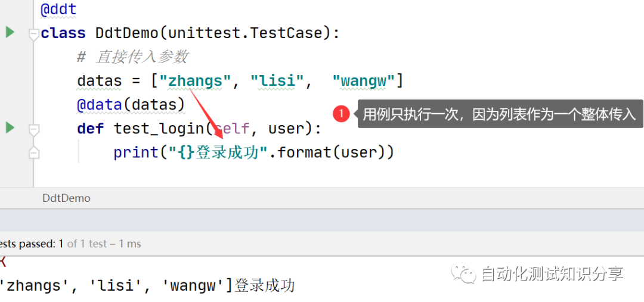
Task: Click the tests passed status text
Action: tap(70, 244)
